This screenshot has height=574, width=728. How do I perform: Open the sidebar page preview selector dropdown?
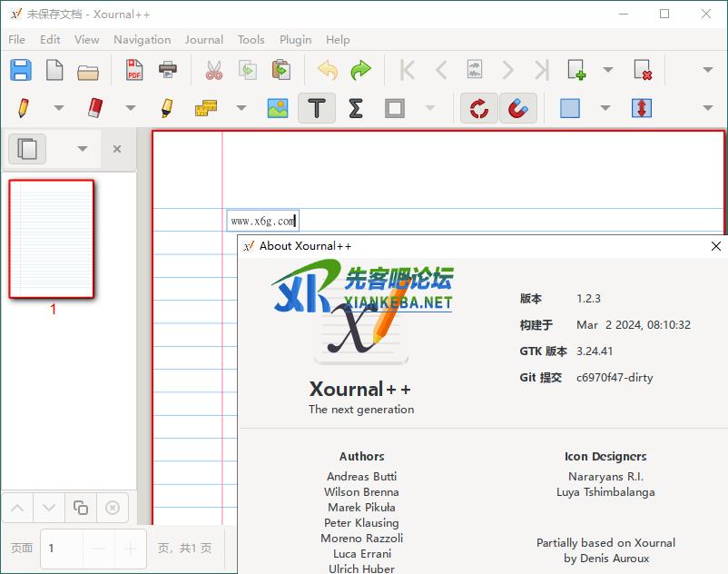tap(83, 149)
